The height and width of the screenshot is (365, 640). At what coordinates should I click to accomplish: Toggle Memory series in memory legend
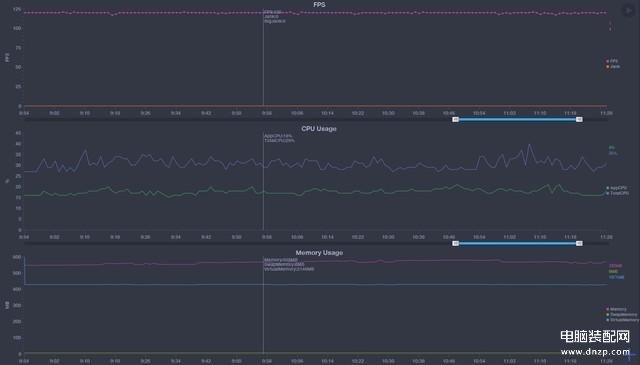tap(616, 309)
